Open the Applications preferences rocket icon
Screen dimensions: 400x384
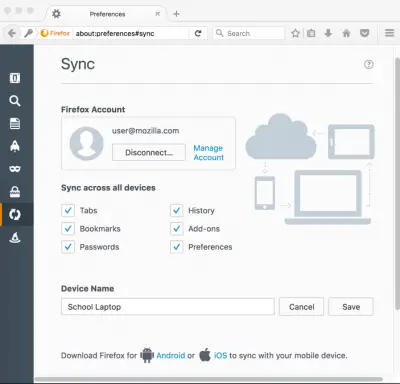pos(15,146)
